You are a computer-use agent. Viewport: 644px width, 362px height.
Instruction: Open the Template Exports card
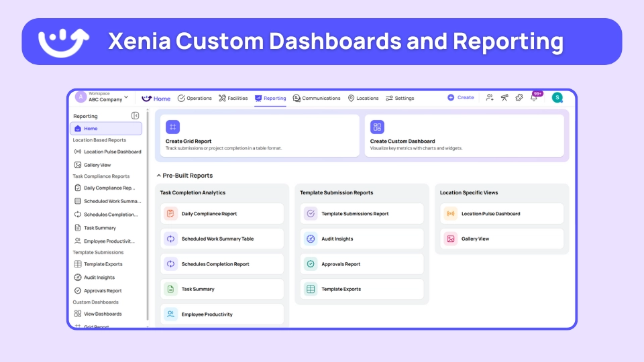coord(362,289)
